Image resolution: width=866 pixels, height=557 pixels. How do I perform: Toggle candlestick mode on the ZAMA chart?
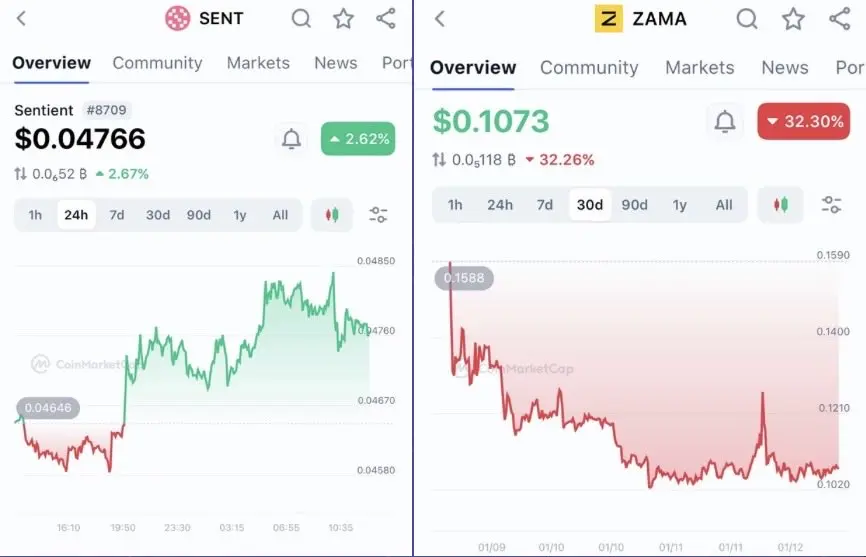point(780,205)
